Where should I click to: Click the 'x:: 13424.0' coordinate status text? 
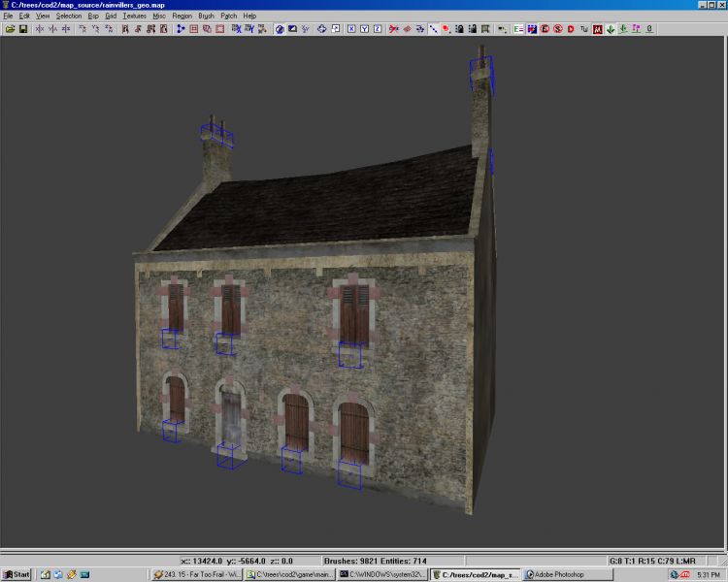pos(202,561)
